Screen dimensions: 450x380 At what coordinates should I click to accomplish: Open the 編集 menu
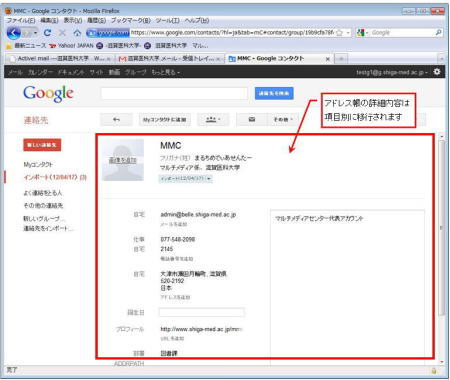coord(49,20)
